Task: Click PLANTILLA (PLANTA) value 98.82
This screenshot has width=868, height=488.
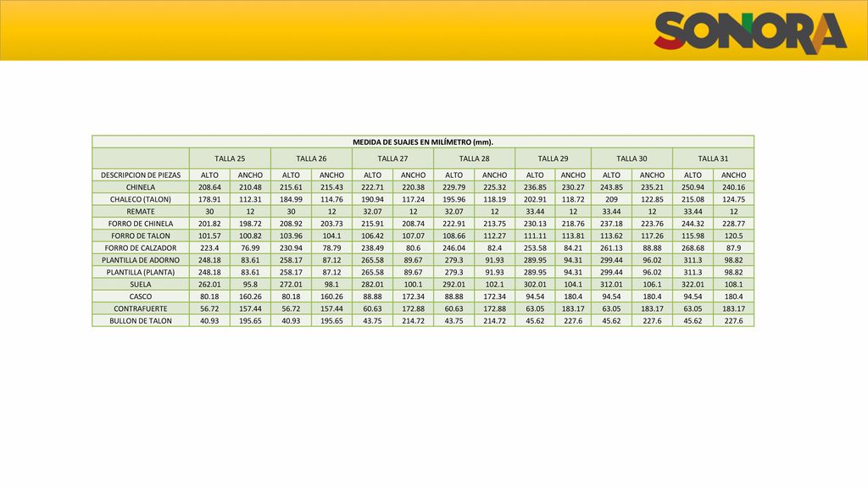Action: click(x=733, y=272)
